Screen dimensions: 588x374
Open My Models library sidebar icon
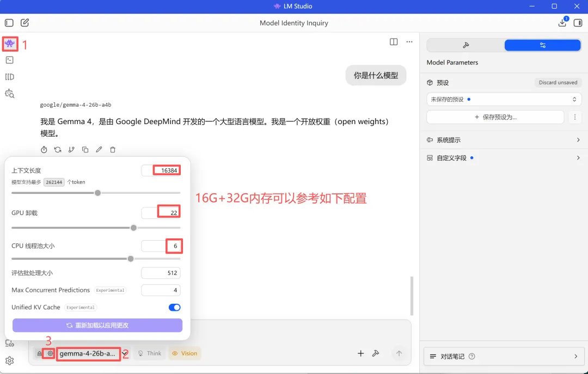click(10, 77)
